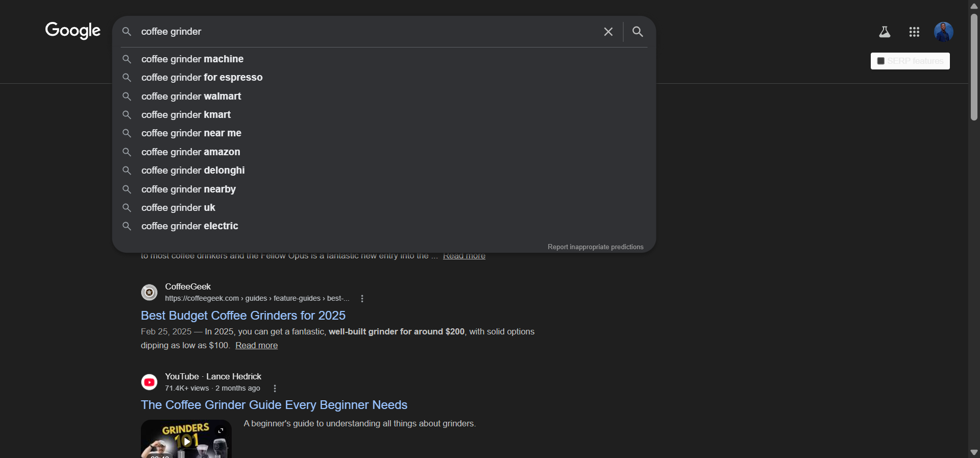Select suggestion coffee grinder near me
This screenshot has height=458, width=980.
(x=384, y=133)
